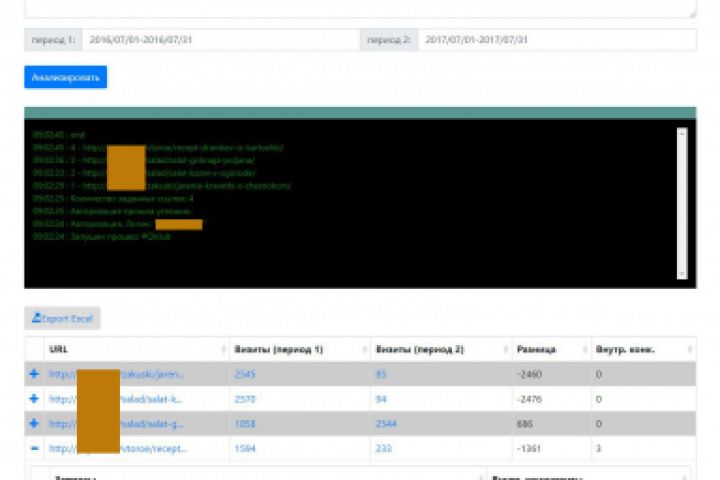720x480 pixels.
Task: Open the salad/salat-g... URL link
Action: (x=116, y=424)
